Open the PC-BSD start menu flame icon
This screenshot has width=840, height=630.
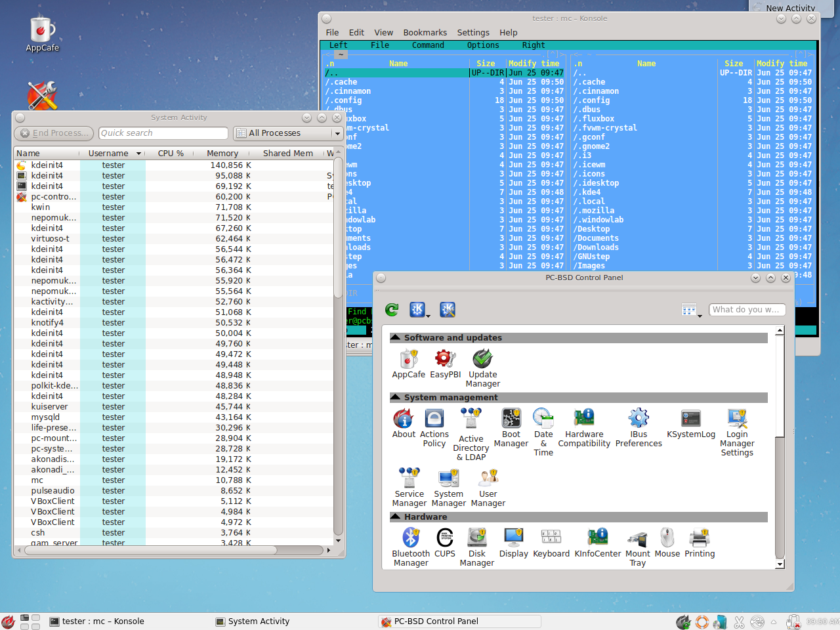tap(8, 621)
